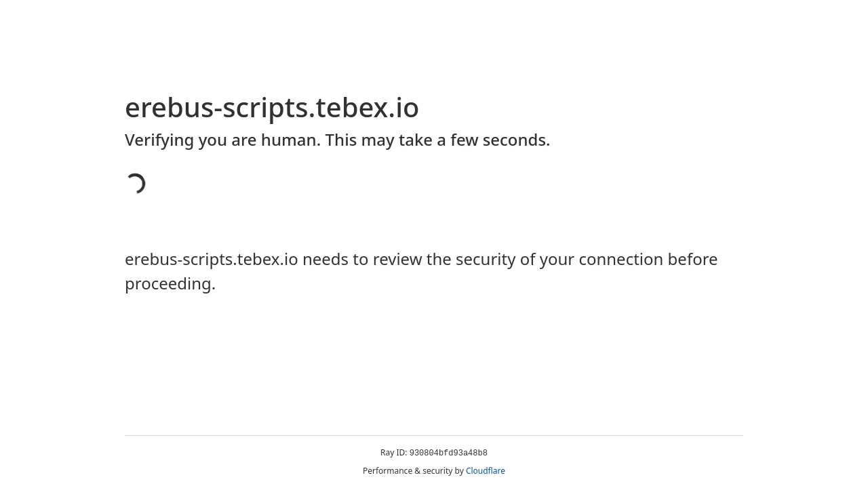Viewport: 868px width, 488px height.
Task: Click the word "before" in the paragraph
Action: [x=692, y=260]
